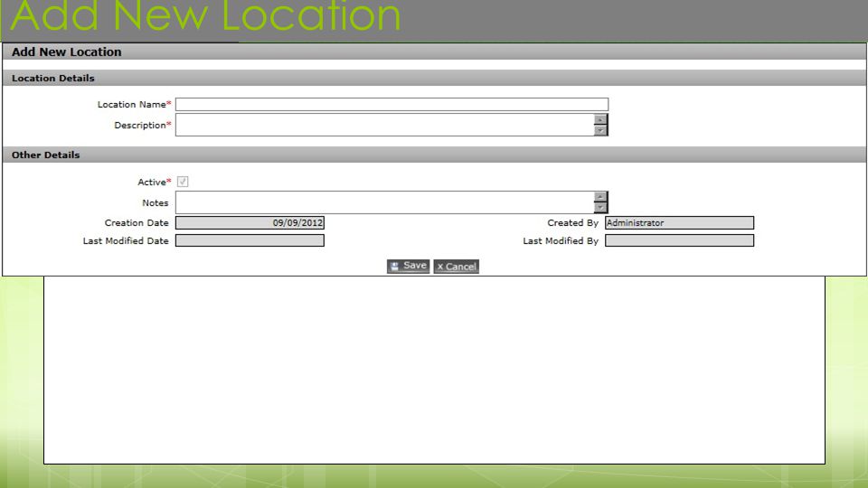The image size is (868, 488).
Task: Click the Created By field showing Administrator
Action: click(679, 223)
